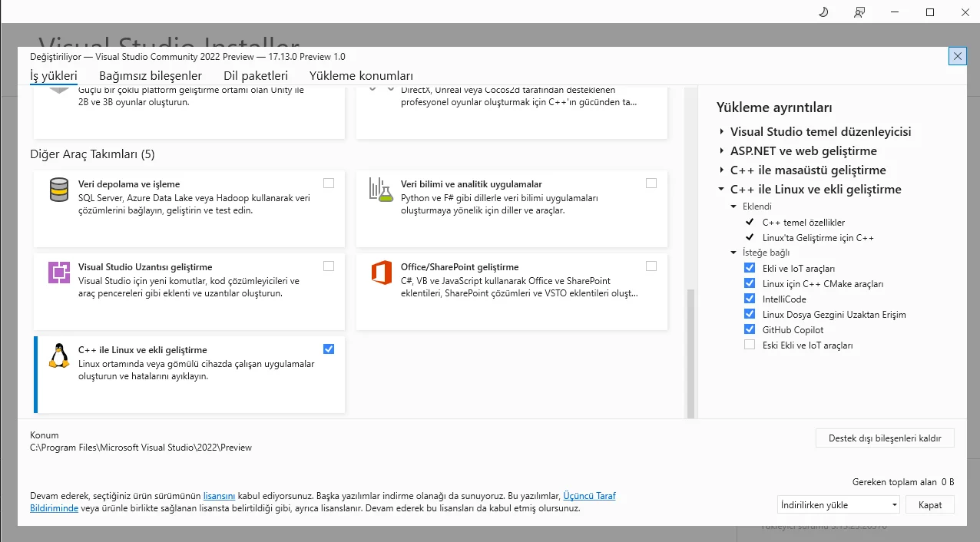Collapse the İsteğe bağlı section
Screen dimensions: 980x542
pyautogui.click(x=733, y=253)
